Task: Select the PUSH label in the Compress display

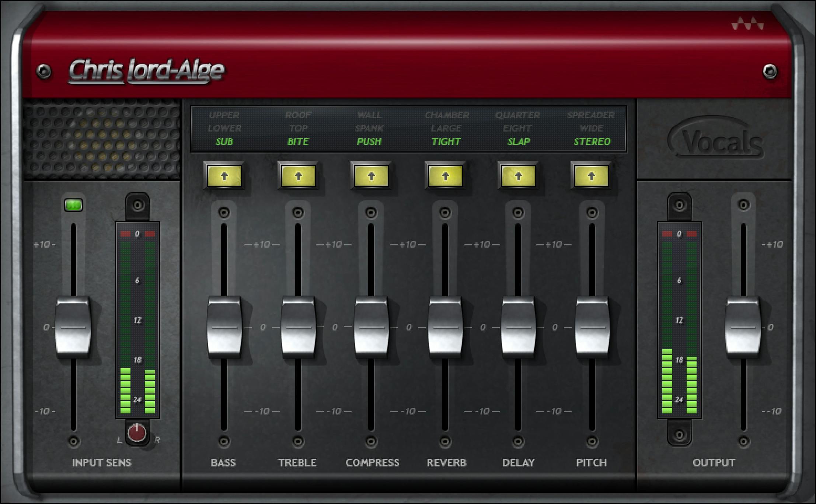Action: (x=370, y=142)
